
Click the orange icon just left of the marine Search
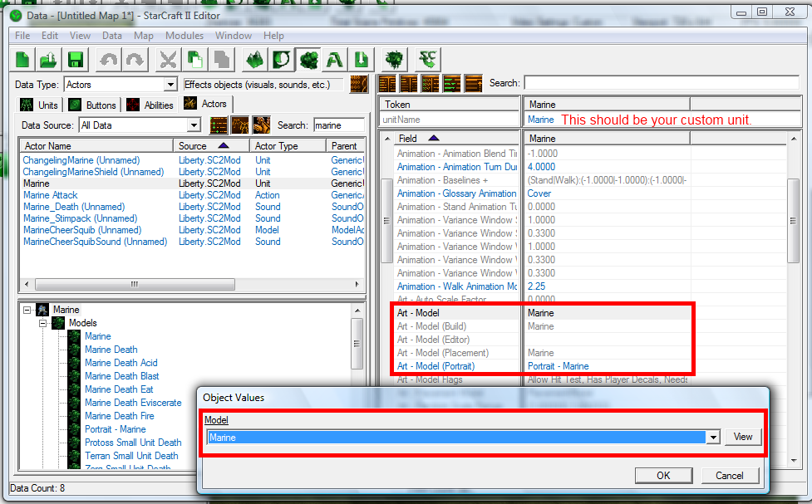[262, 125]
